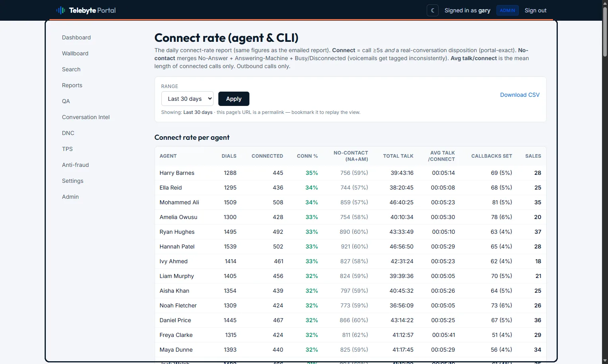The height and width of the screenshot is (364, 608).
Task: Open Search from sidebar
Action: point(71,69)
